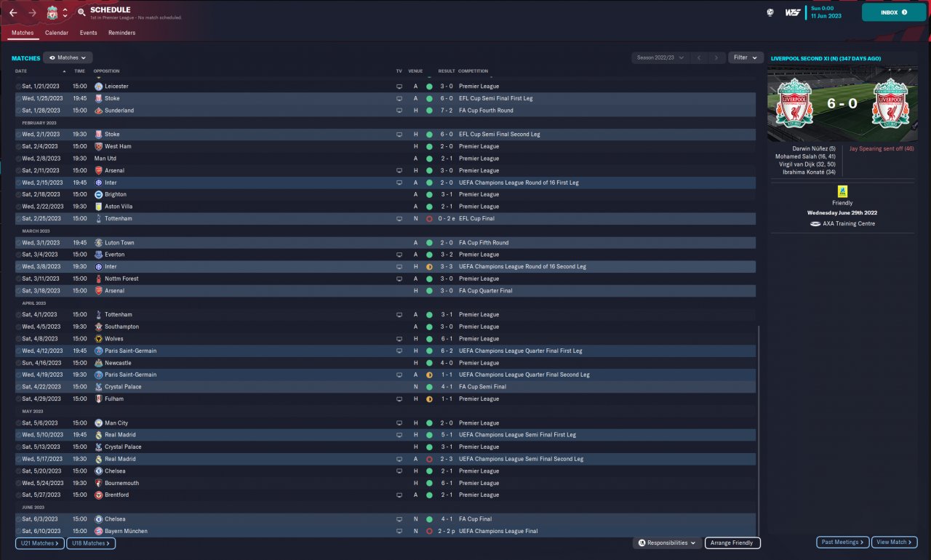931x560 pixels.
Task: Open the Everton club crest
Action: tap(99, 255)
